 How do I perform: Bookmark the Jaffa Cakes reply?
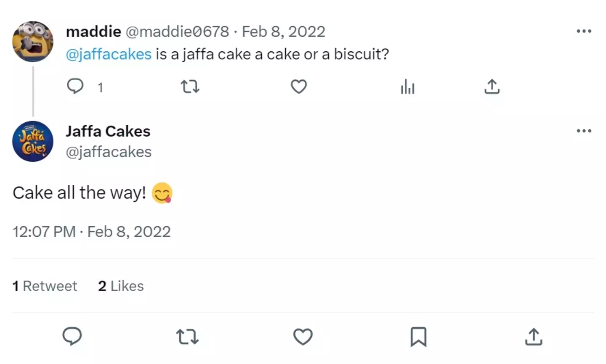pos(418,337)
